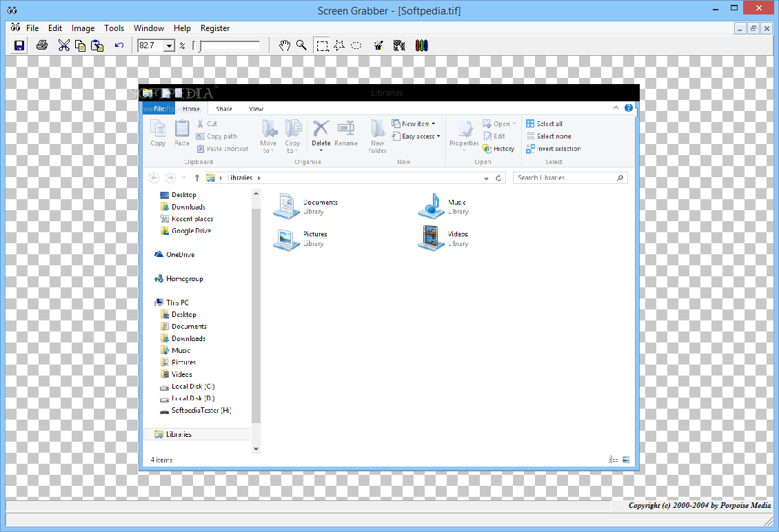The image size is (779, 532).
Task: Activate the magnifier zoom tool
Action: point(302,45)
